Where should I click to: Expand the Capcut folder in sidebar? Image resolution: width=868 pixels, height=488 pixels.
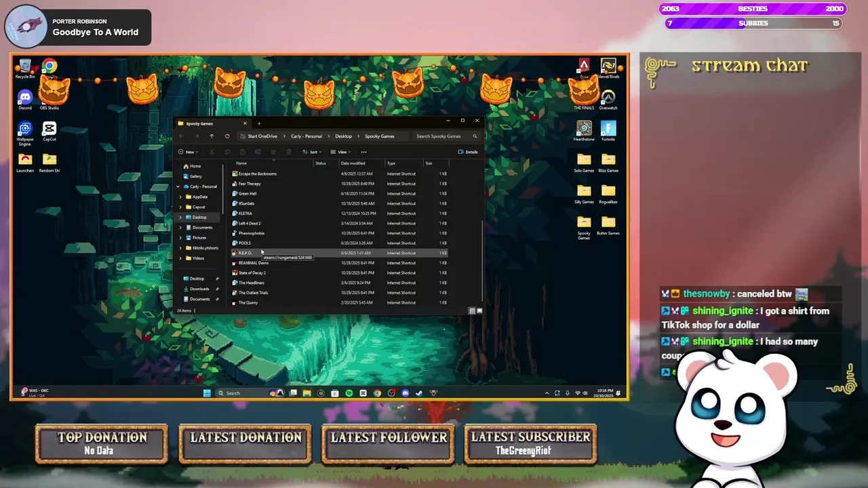[180, 207]
